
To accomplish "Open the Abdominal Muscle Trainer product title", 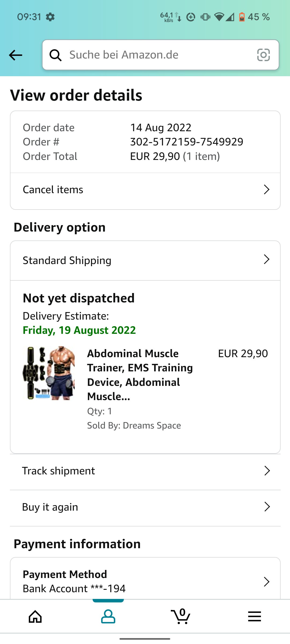I will 140,375.
